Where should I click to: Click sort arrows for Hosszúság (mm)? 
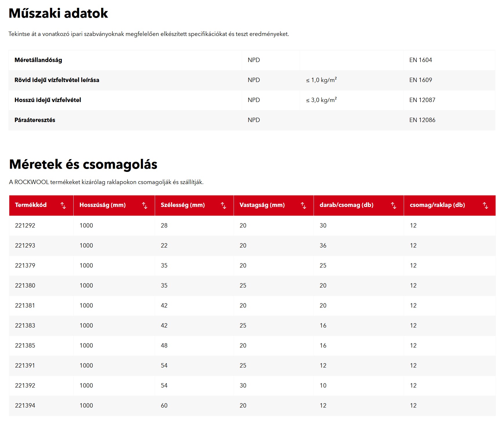pyautogui.click(x=145, y=206)
